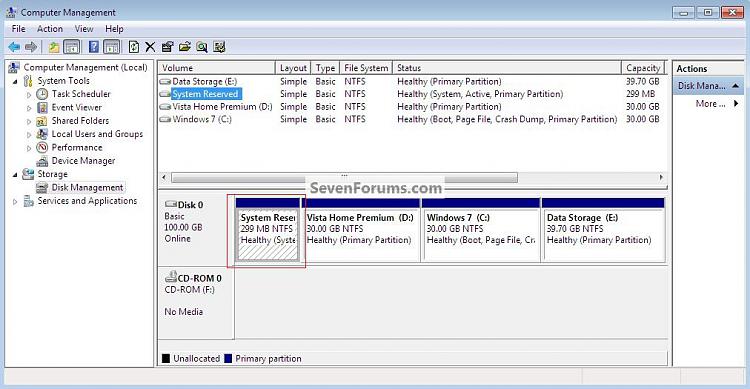Sort by the File System column header

pos(366,68)
